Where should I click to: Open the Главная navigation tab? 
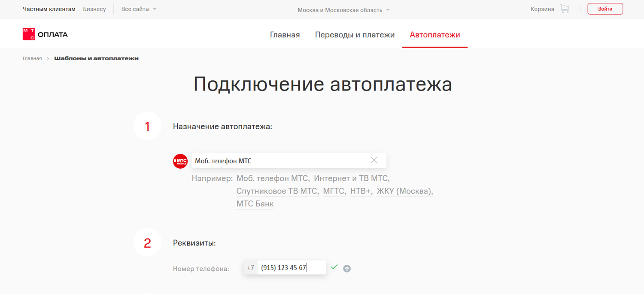pos(285,35)
